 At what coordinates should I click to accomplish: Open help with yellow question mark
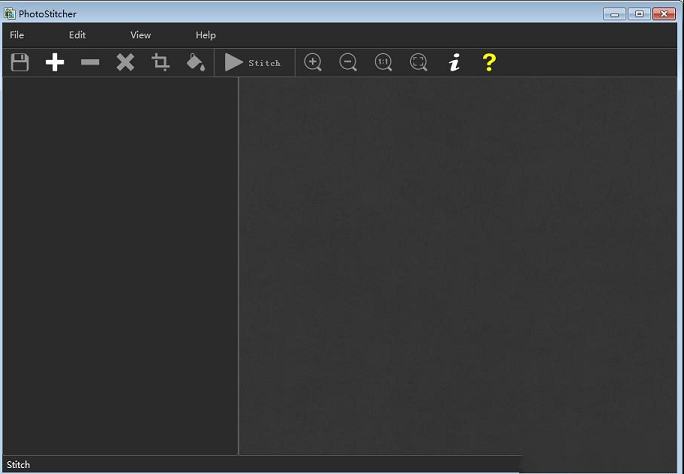click(489, 62)
